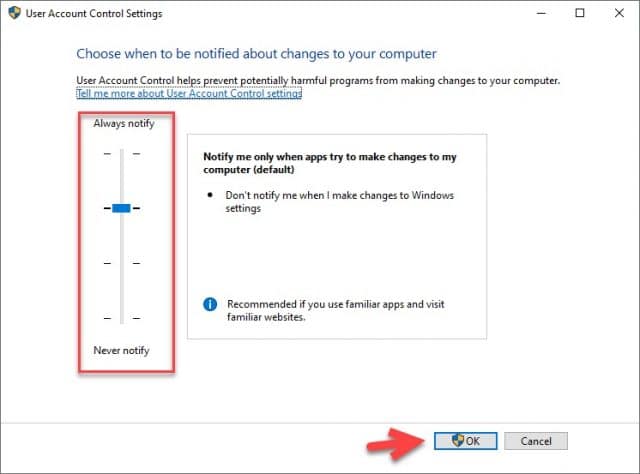Screen dimensions: 640x474
Task: Click the blue information icon beside Recommended text
Action: [x=210, y=304]
